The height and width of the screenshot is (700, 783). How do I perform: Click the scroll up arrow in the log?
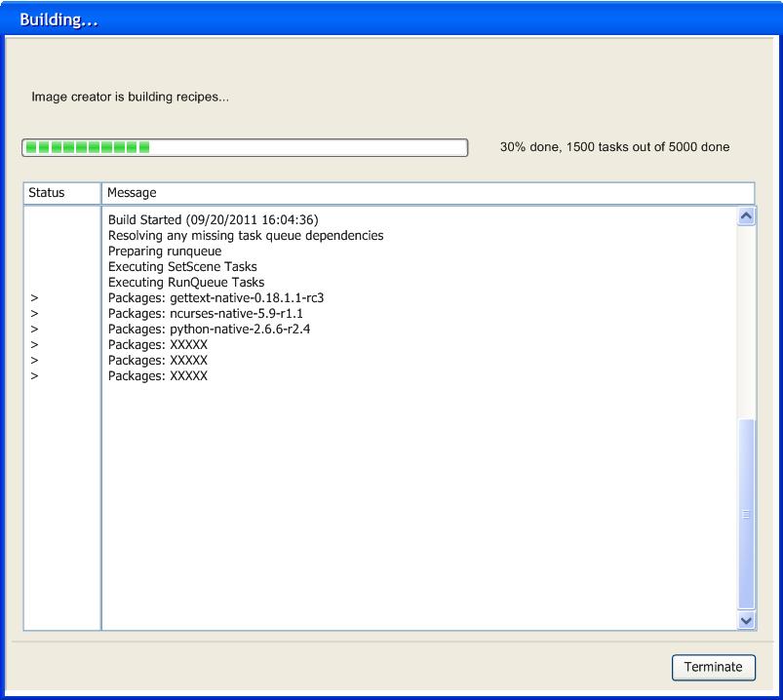(x=747, y=216)
